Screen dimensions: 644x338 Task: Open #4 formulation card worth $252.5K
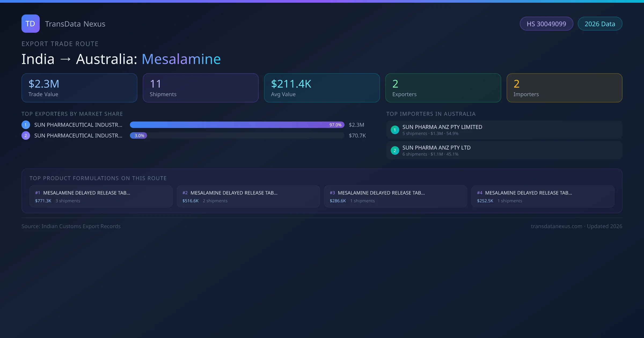point(543,196)
